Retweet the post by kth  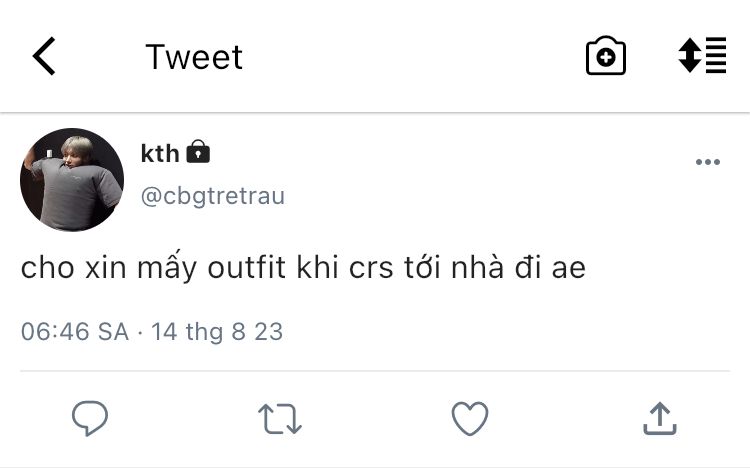coord(280,419)
